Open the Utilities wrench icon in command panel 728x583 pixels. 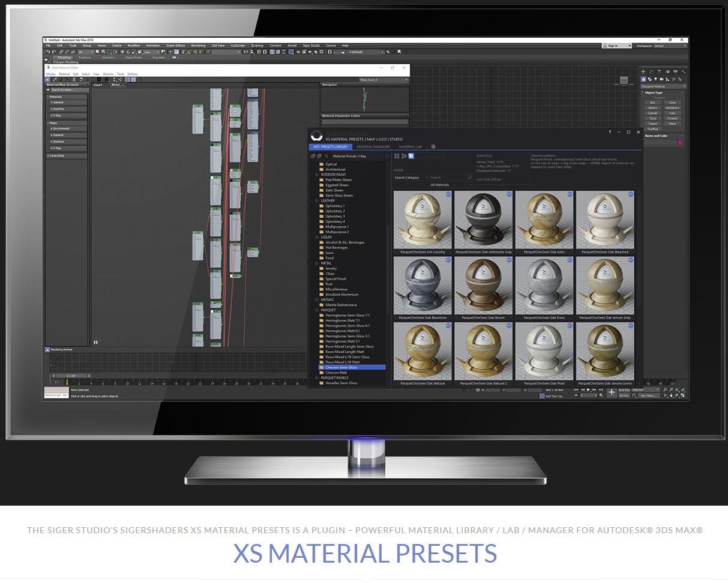point(684,72)
